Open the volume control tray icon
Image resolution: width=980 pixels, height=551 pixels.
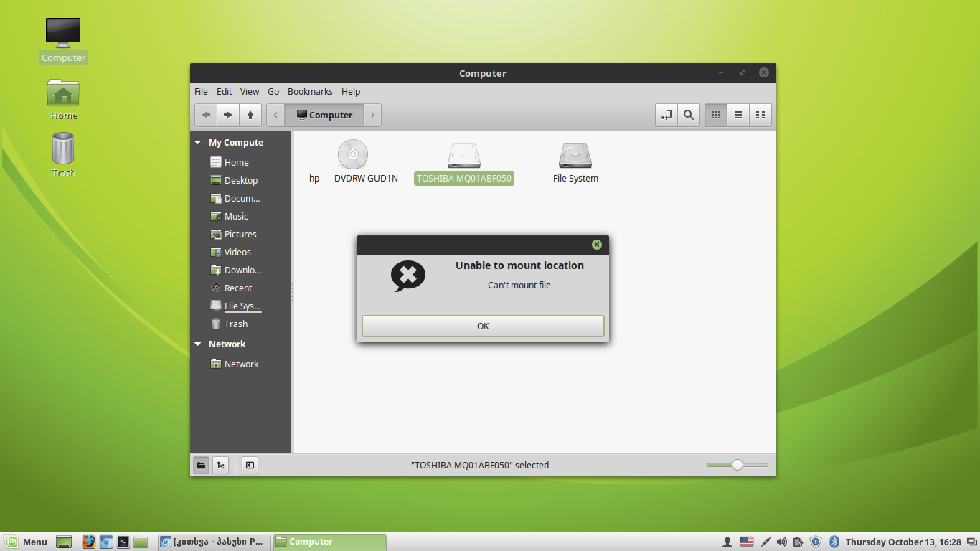tap(782, 542)
